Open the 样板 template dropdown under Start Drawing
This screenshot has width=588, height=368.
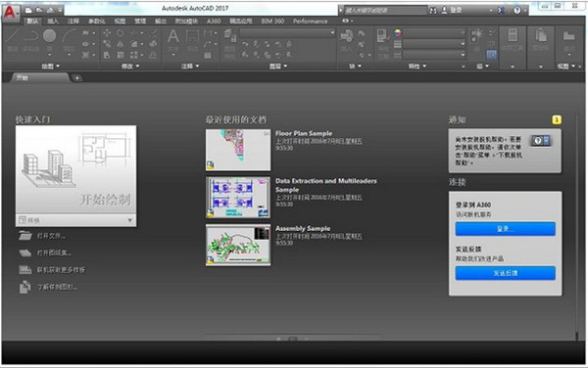point(75,220)
